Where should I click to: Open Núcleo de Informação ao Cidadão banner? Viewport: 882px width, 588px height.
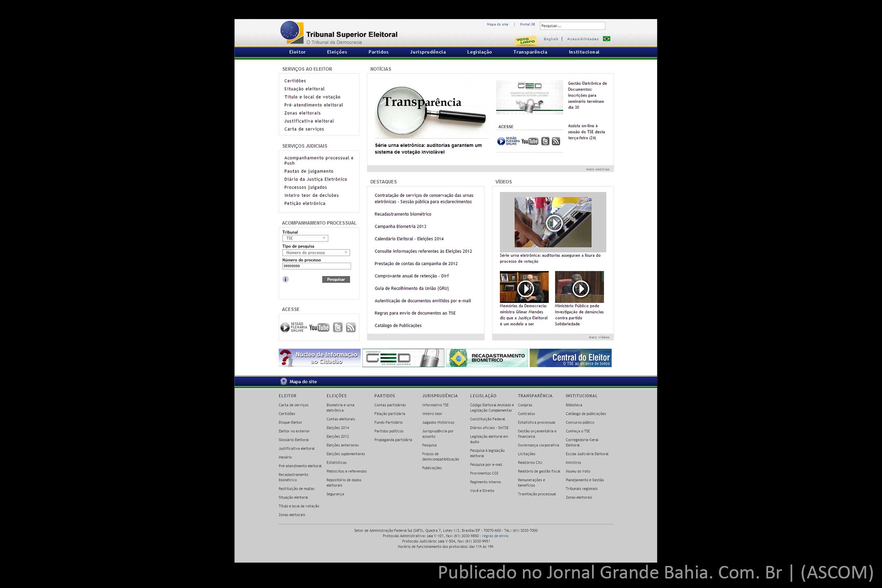pos(319,358)
